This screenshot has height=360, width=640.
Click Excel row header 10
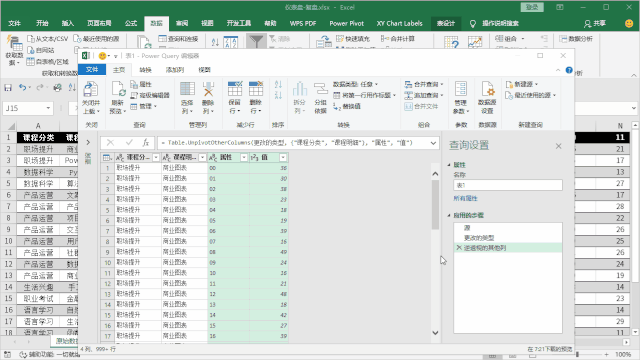point(8,241)
